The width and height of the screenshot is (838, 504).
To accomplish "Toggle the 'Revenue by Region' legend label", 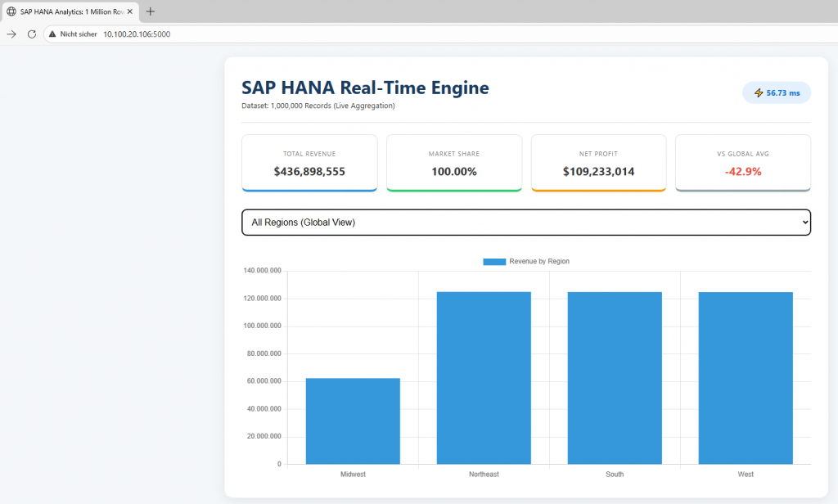I will (538, 261).
